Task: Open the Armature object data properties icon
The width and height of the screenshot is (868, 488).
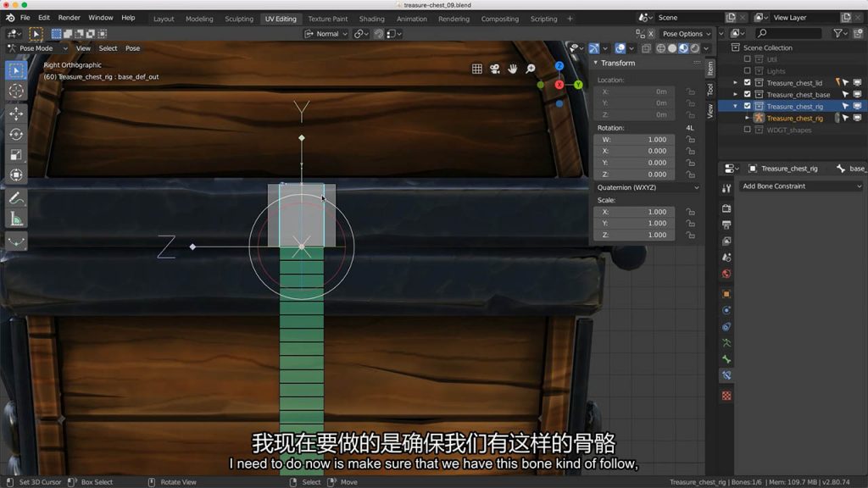Action: point(726,343)
